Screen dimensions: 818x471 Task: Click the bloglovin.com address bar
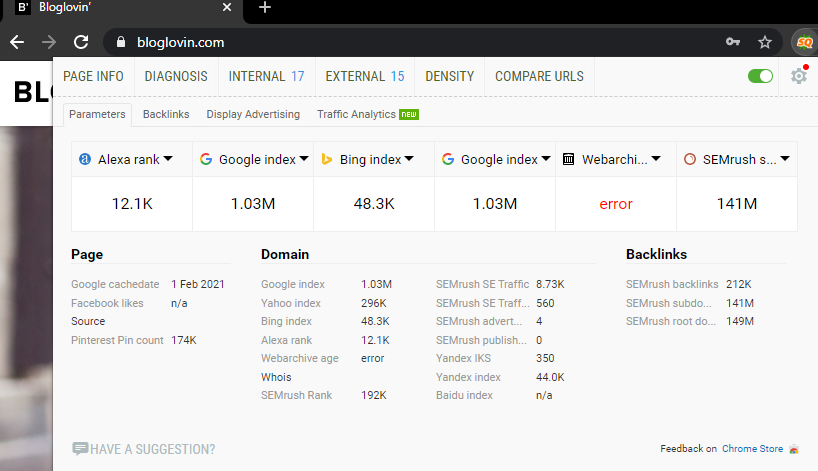pyautogui.click(x=400, y=42)
